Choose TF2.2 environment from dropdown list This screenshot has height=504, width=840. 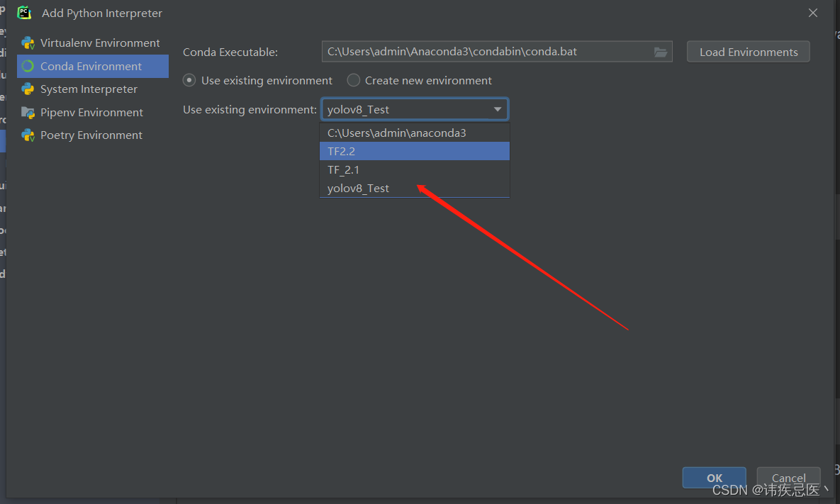[415, 151]
